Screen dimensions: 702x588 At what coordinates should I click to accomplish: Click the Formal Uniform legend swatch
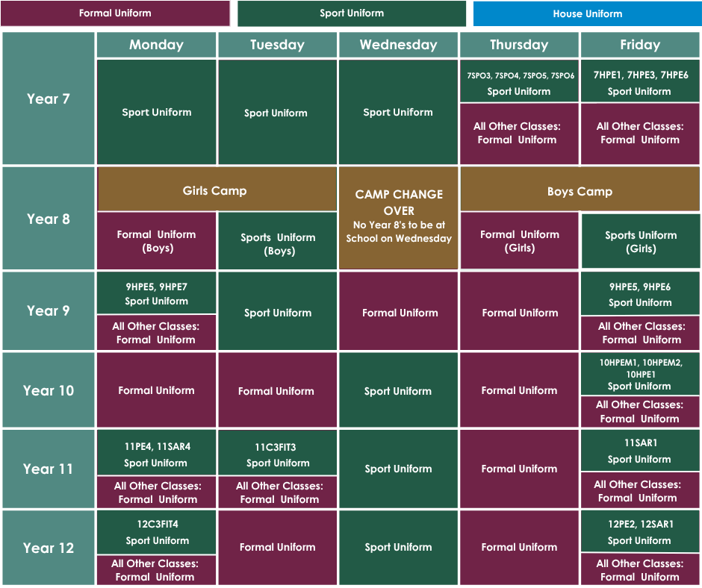115,13
